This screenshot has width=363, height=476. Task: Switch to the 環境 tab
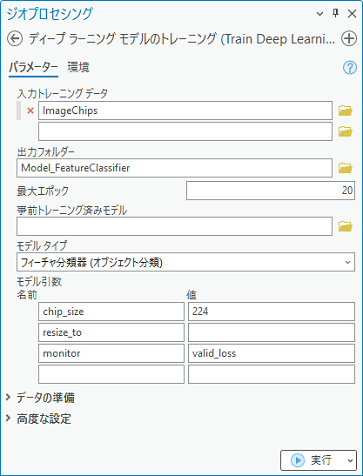tap(78, 68)
